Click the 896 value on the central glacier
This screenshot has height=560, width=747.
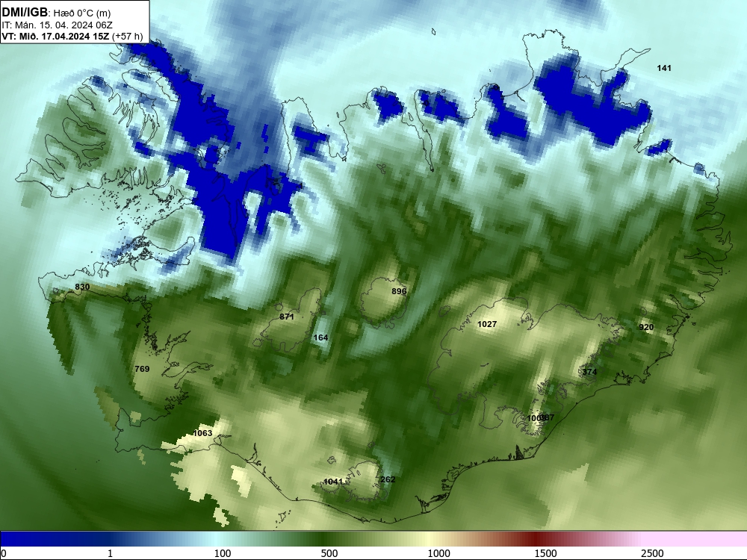coord(399,291)
